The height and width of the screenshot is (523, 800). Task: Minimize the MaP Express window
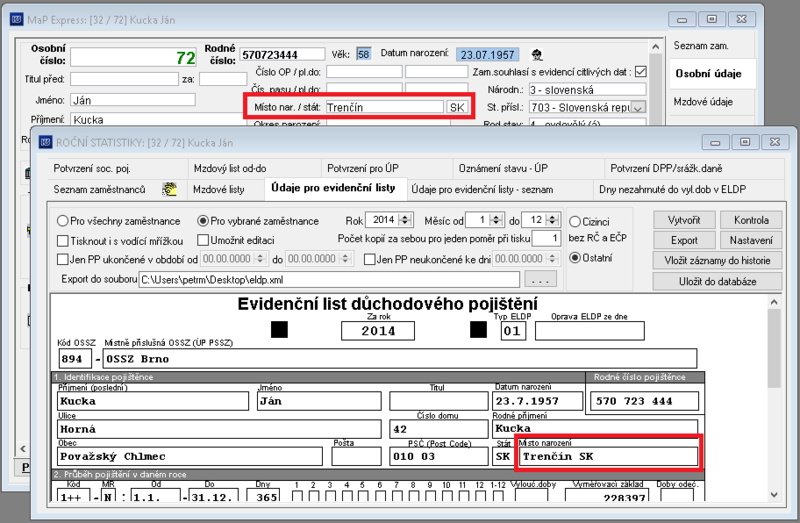point(682,19)
